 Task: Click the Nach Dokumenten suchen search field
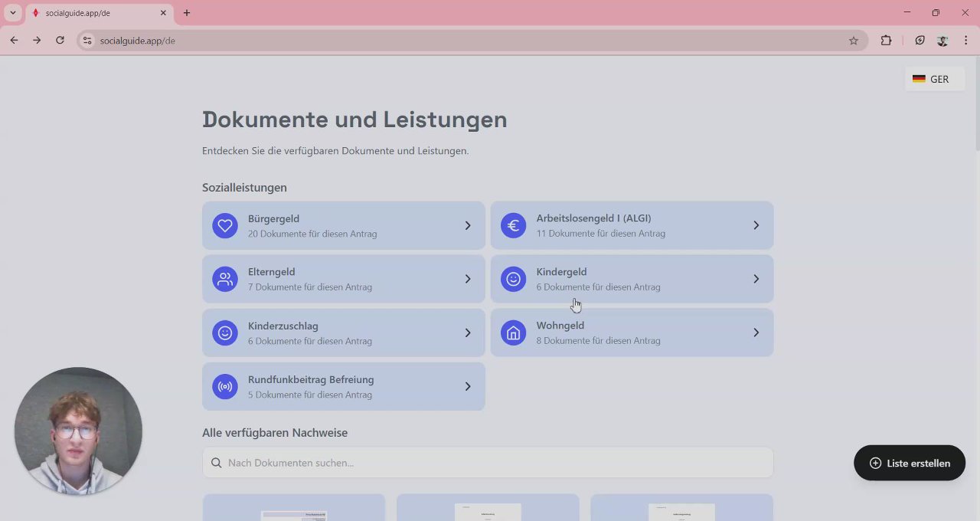pyautogui.click(x=488, y=463)
